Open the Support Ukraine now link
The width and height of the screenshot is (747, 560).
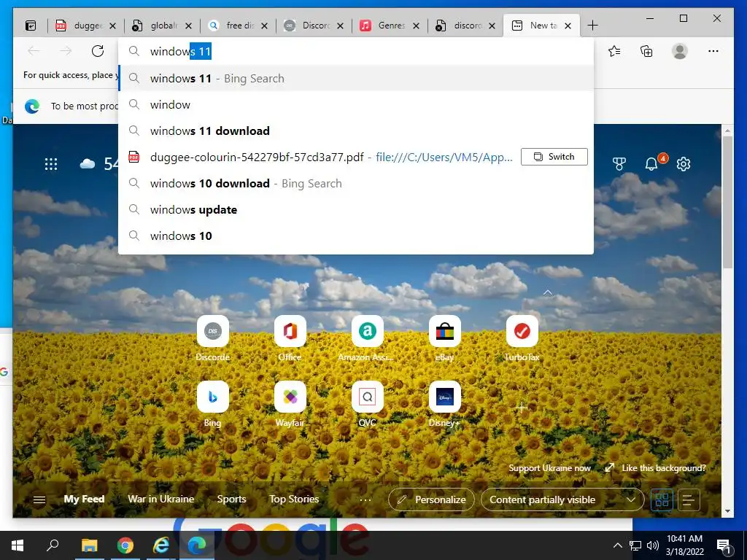(x=550, y=468)
